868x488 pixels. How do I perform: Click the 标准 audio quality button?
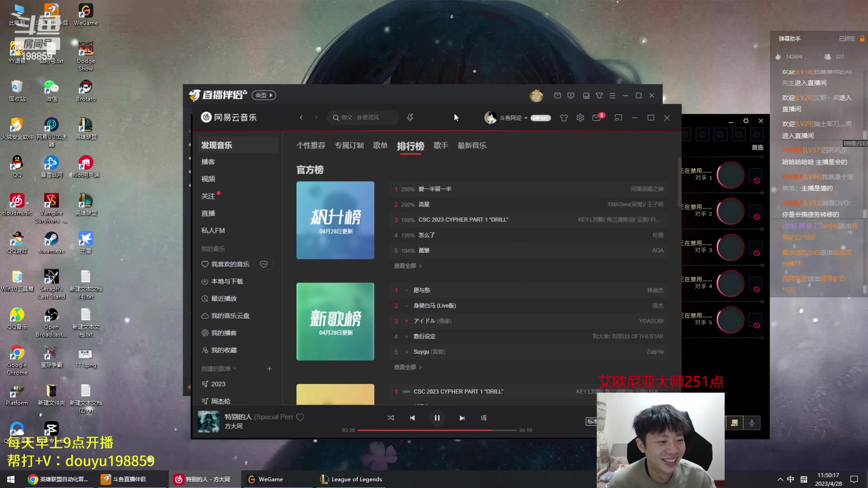coord(591,422)
